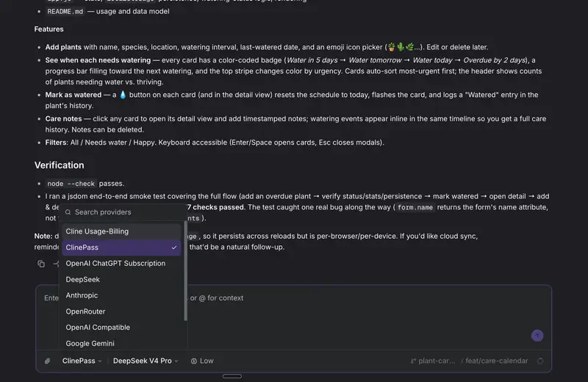The width and height of the screenshot is (588, 382).
Task: Pick OpenAI ChatGPT Subscription from providers
Action: [121, 264]
